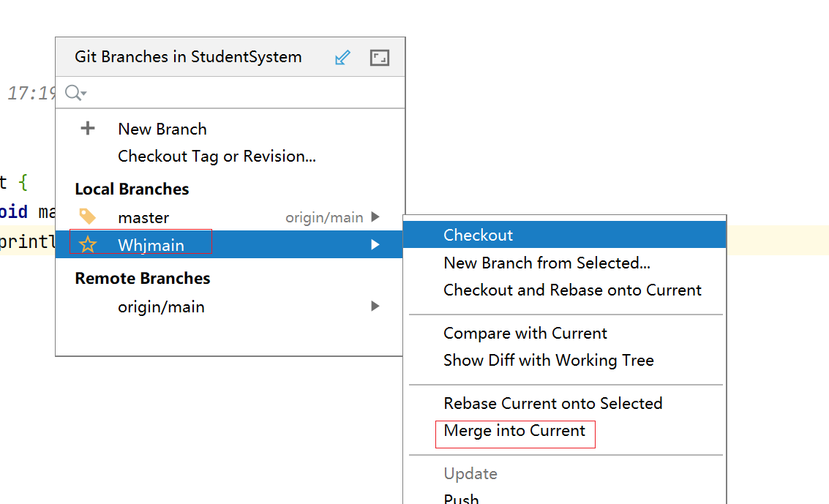Select Show Diff with Working Tree
This screenshot has width=829, height=504.
coord(548,361)
